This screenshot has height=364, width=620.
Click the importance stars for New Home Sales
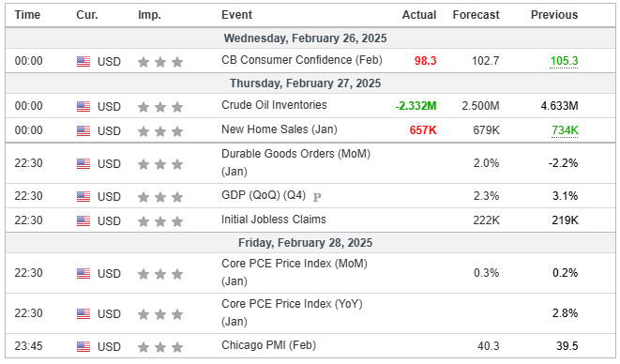160,131
